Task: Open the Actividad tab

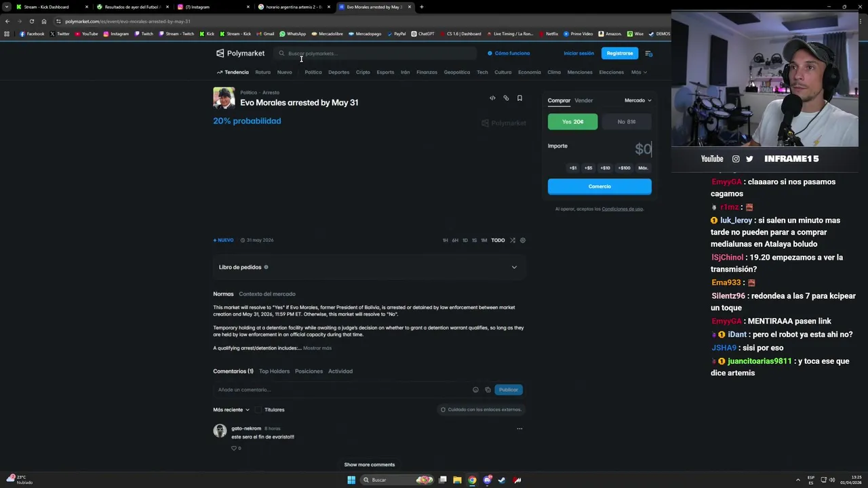Action: 340,371
